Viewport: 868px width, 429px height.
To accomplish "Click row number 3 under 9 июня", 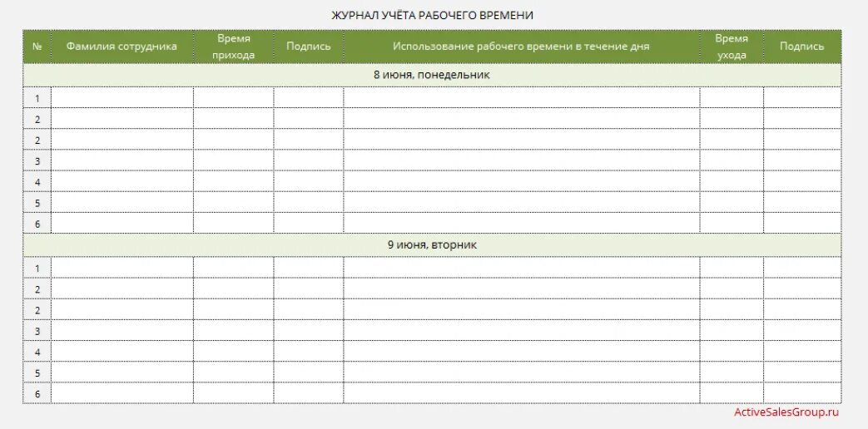I will (x=37, y=331).
